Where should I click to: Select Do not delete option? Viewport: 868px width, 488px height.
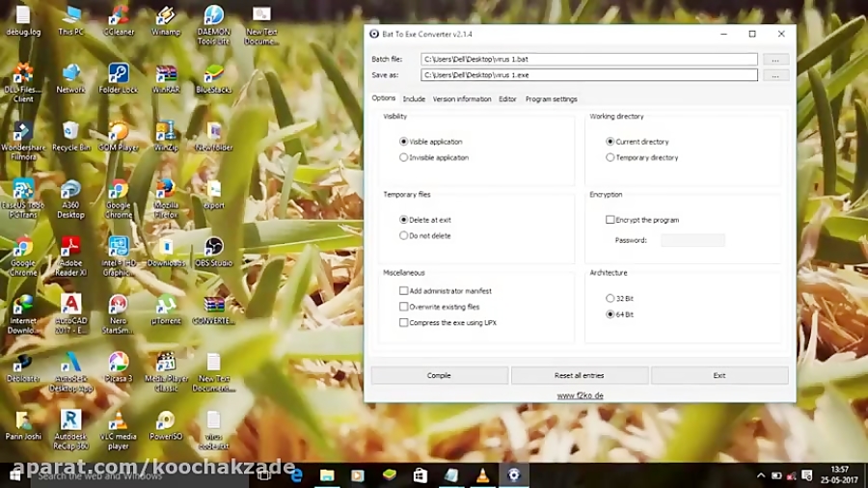425,235
